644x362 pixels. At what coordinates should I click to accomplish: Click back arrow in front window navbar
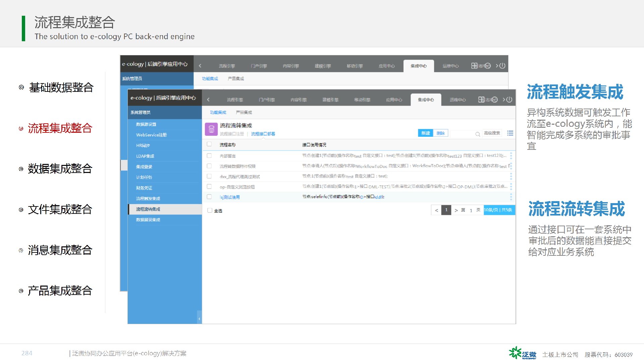pyautogui.click(x=208, y=100)
